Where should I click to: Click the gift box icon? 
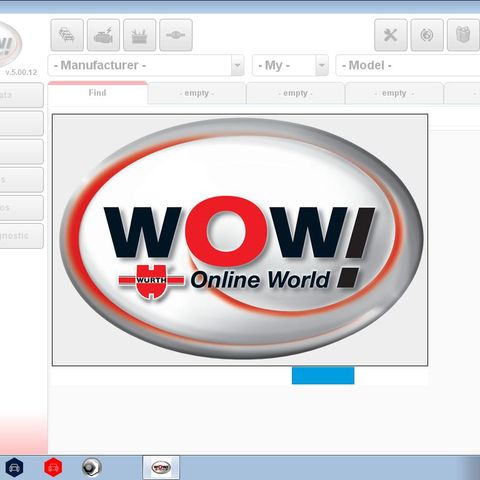463,35
